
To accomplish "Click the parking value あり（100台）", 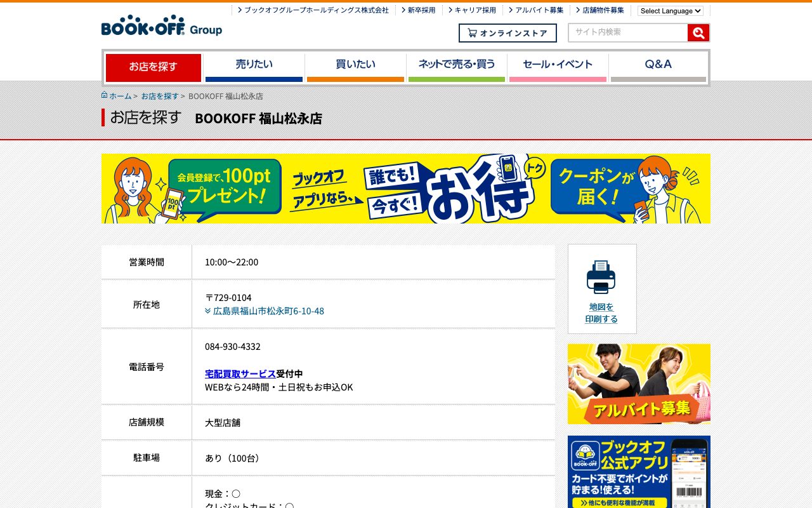I will click(234, 458).
